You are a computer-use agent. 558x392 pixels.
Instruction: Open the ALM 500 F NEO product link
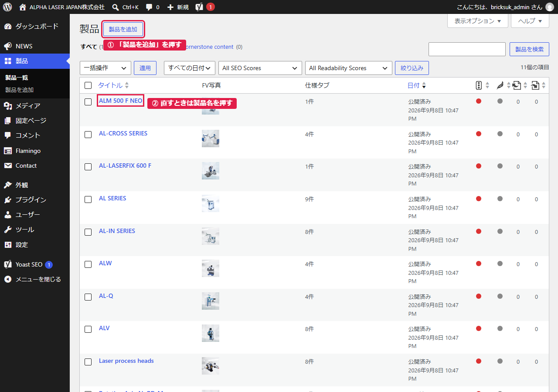(121, 101)
